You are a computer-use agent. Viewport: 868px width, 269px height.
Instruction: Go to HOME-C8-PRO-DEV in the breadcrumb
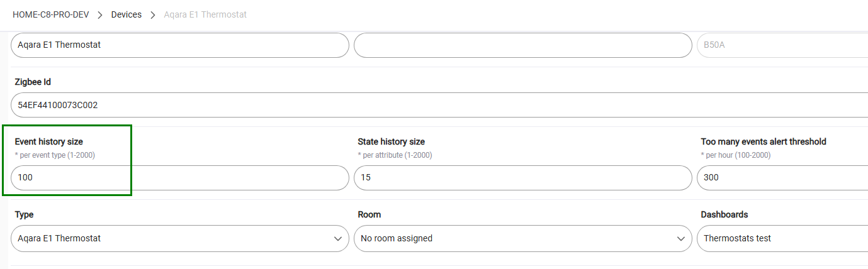click(50, 14)
